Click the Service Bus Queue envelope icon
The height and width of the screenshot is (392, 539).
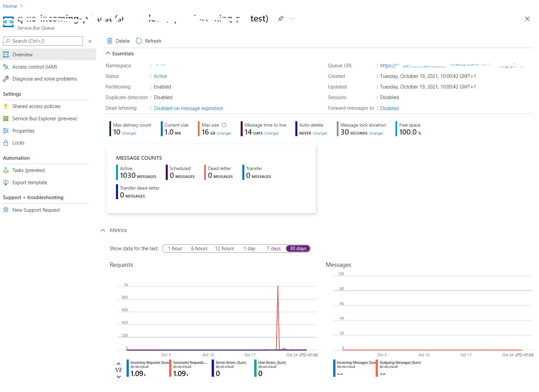(x=8, y=22)
